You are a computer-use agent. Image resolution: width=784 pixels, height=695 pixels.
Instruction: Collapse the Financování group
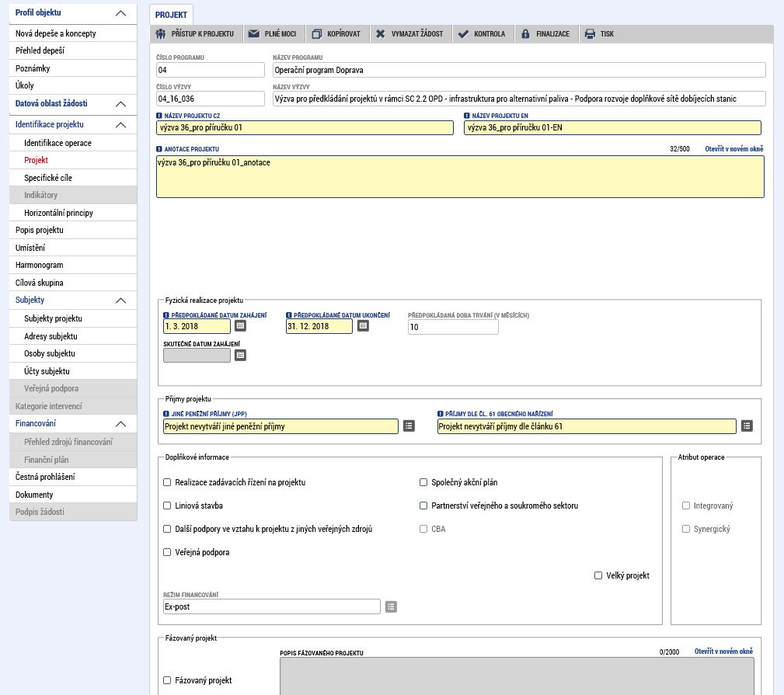120,424
